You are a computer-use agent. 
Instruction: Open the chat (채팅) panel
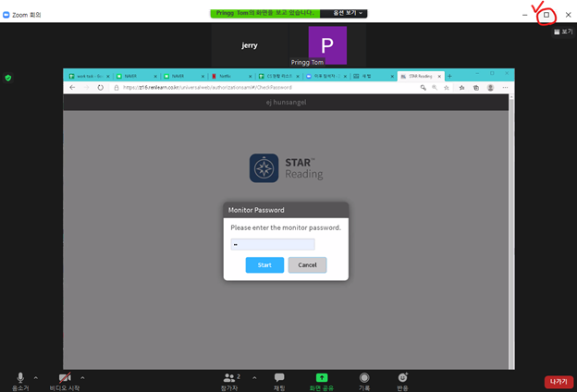point(279,381)
